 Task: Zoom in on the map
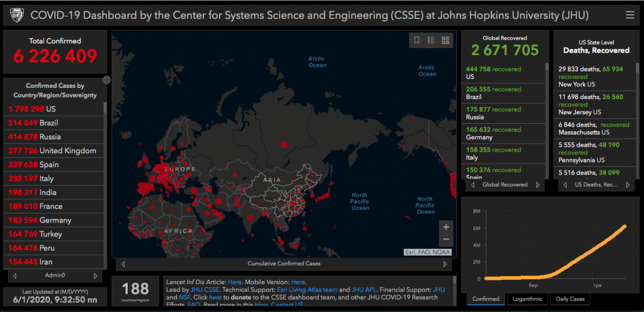click(x=445, y=227)
